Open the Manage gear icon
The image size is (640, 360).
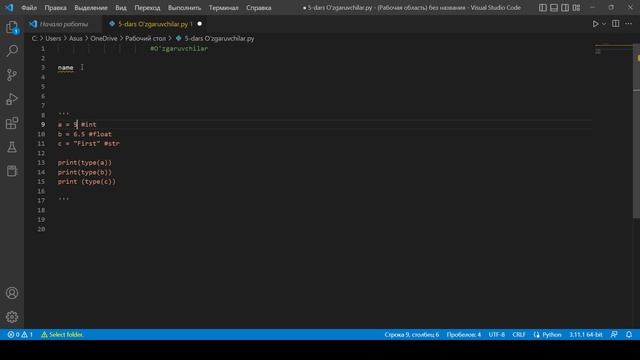pos(12,317)
